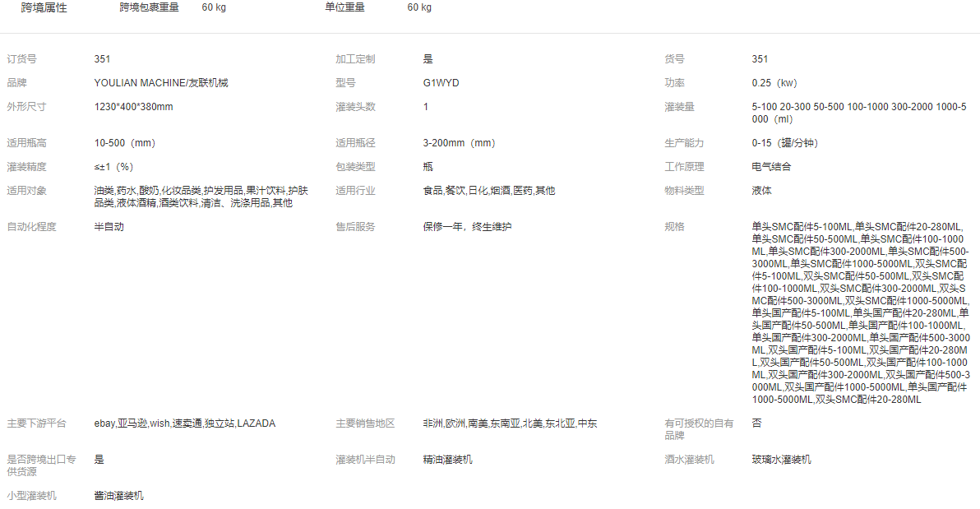The height and width of the screenshot is (509, 980).
Task: Click the model number G1WYD
Action: 441,83
